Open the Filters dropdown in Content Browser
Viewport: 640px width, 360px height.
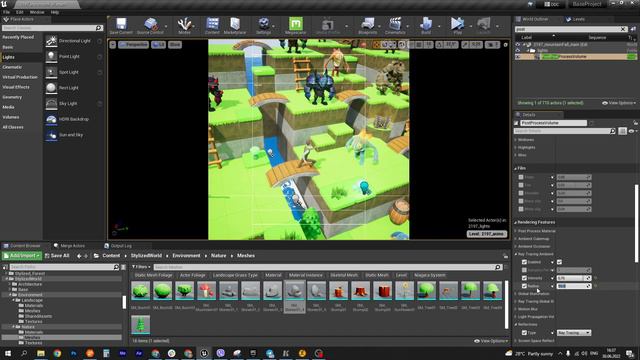[x=141, y=267]
